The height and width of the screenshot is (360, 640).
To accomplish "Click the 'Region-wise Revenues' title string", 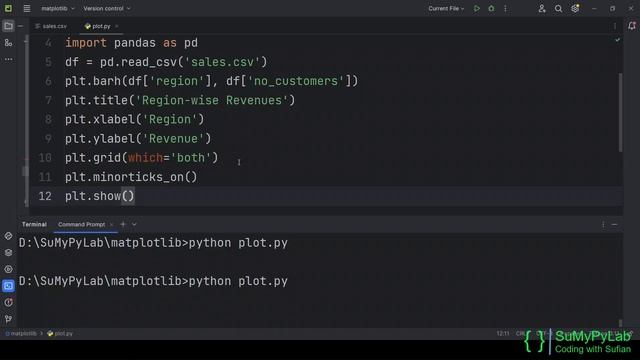I will [211, 100].
